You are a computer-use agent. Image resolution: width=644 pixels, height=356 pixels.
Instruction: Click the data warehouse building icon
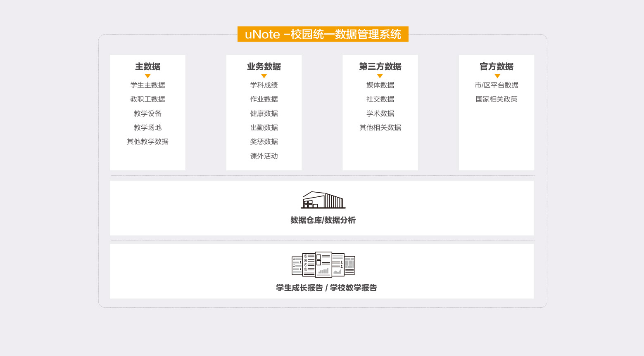point(323,200)
